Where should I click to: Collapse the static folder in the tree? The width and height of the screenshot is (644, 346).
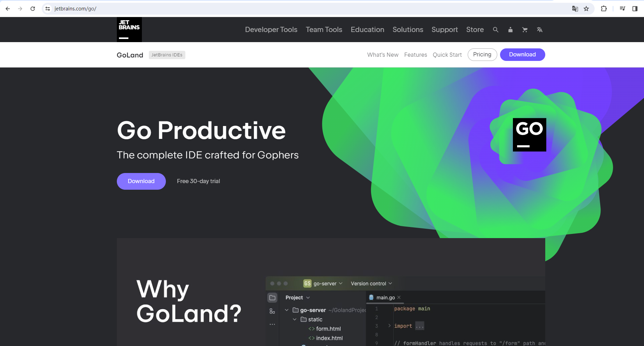295,319
